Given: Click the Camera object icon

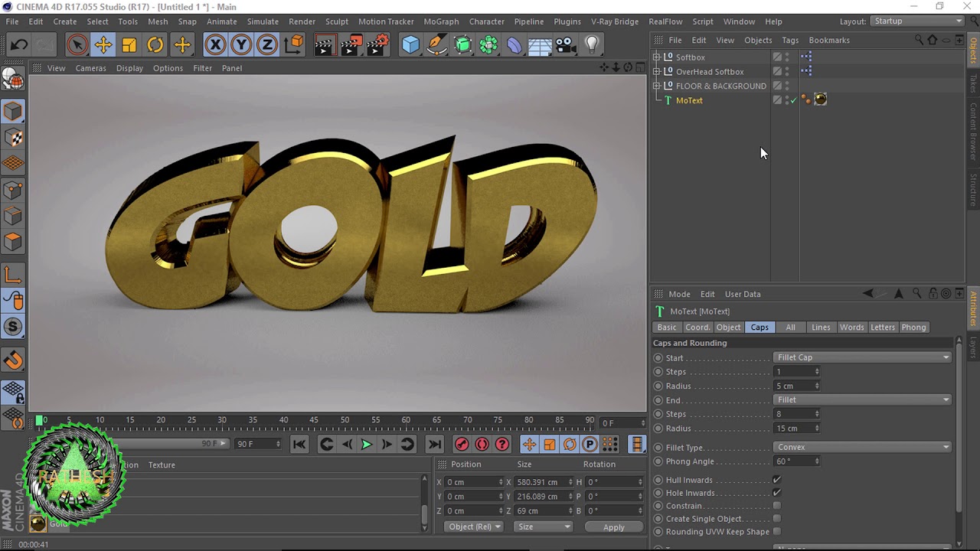Looking at the screenshot, I should click(x=566, y=45).
